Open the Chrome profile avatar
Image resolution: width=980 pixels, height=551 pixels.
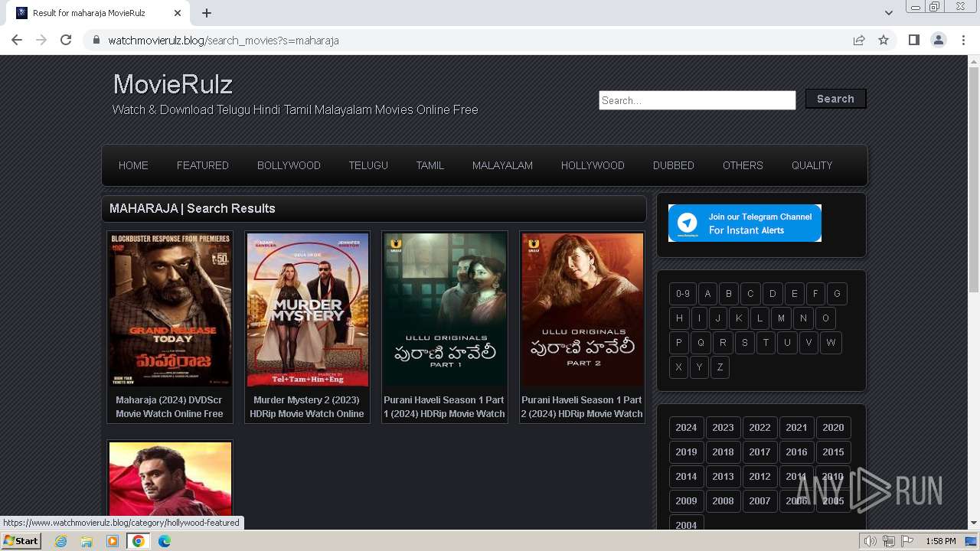click(x=939, y=40)
